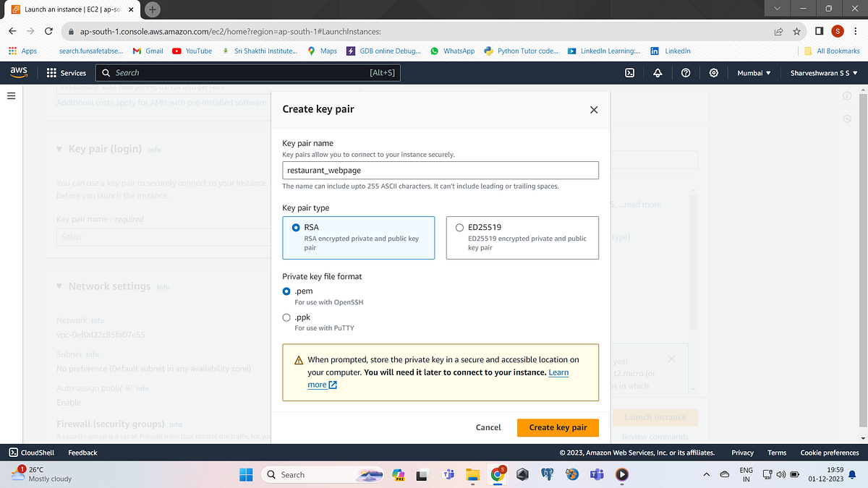This screenshot has height=488, width=868.
Task: Open Windows Start menu
Action: tap(246, 474)
